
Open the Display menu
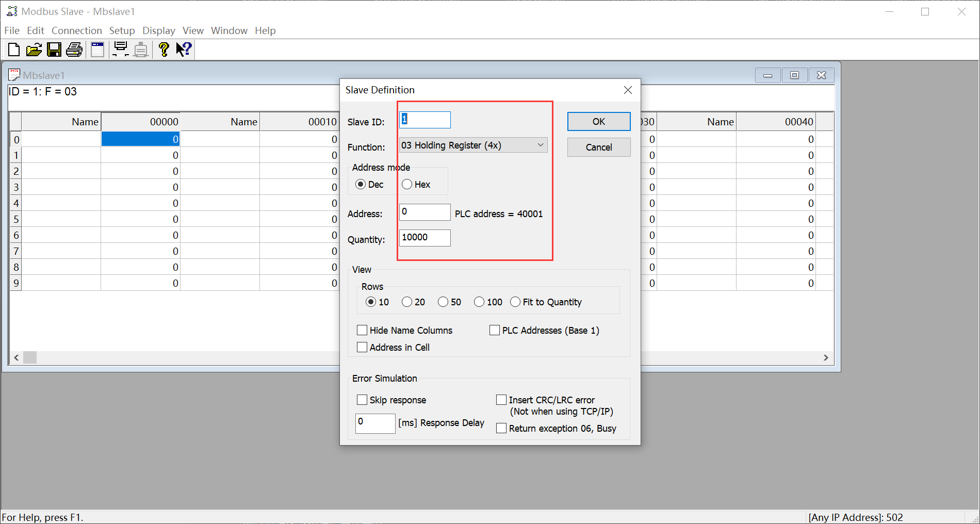158,30
